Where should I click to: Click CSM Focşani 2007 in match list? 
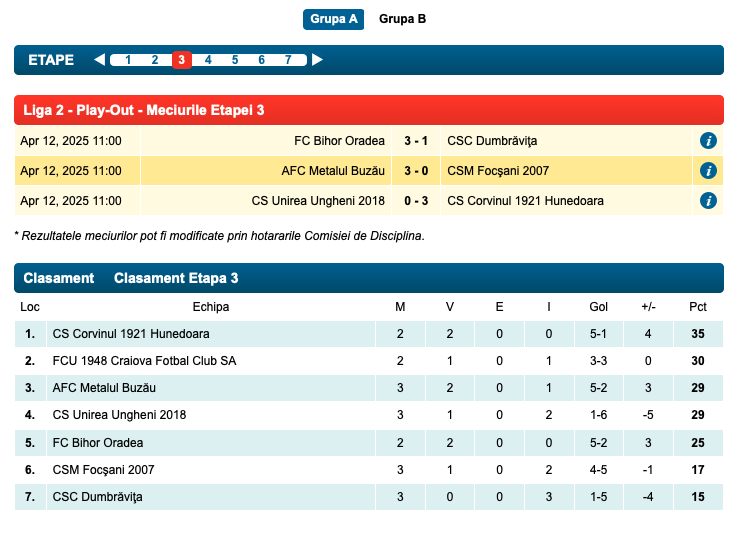click(498, 171)
